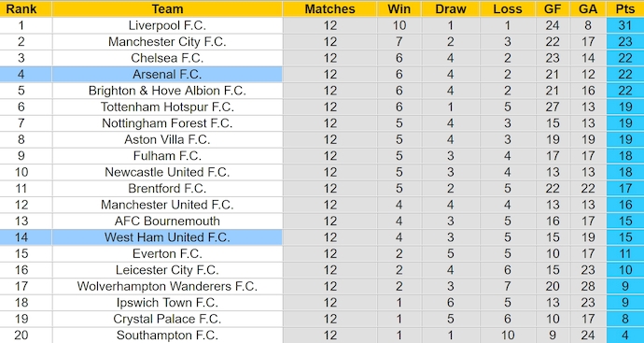Click Wolverhampton Wanderers F.C. team name
Screen dimensions: 644x343
tap(167, 286)
